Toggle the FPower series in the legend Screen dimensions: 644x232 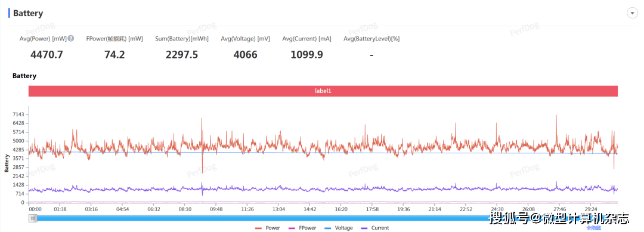pos(303,228)
